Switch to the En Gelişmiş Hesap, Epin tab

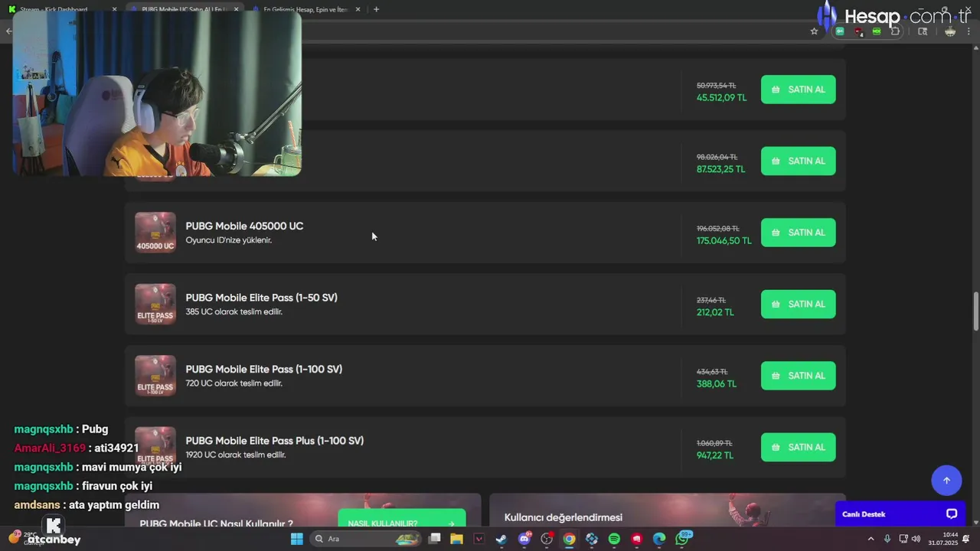(305, 9)
